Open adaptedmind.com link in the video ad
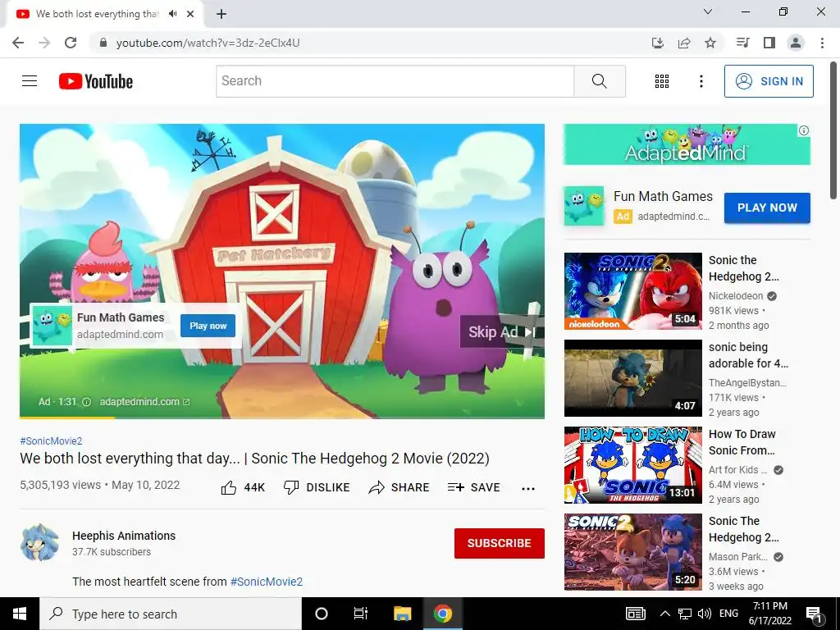Image resolution: width=840 pixels, height=630 pixels. point(144,402)
